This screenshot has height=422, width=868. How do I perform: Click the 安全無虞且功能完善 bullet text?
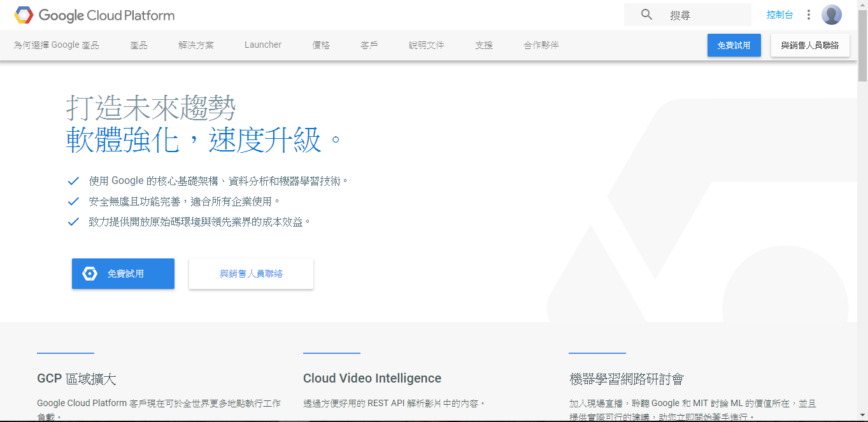tap(185, 201)
